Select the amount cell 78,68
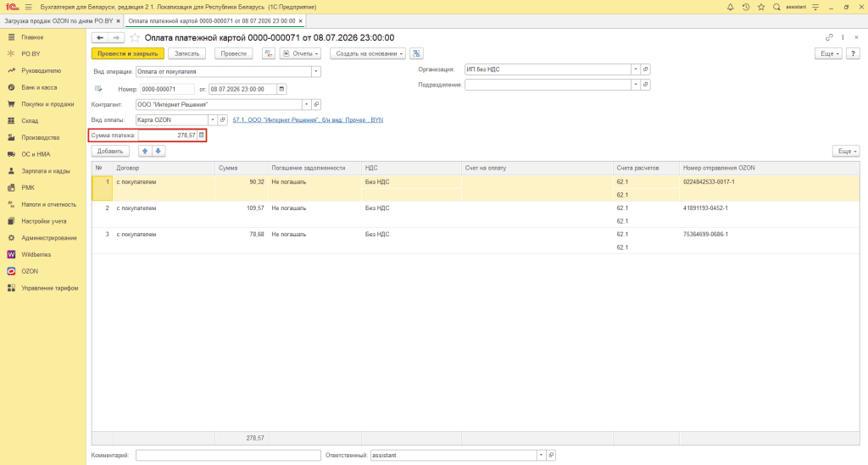 (x=242, y=235)
